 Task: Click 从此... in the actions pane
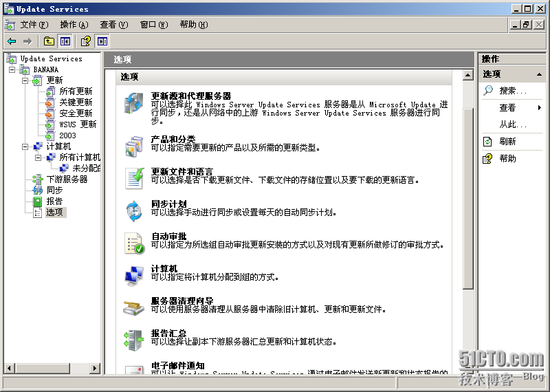pyautogui.click(x=513, y=124)
